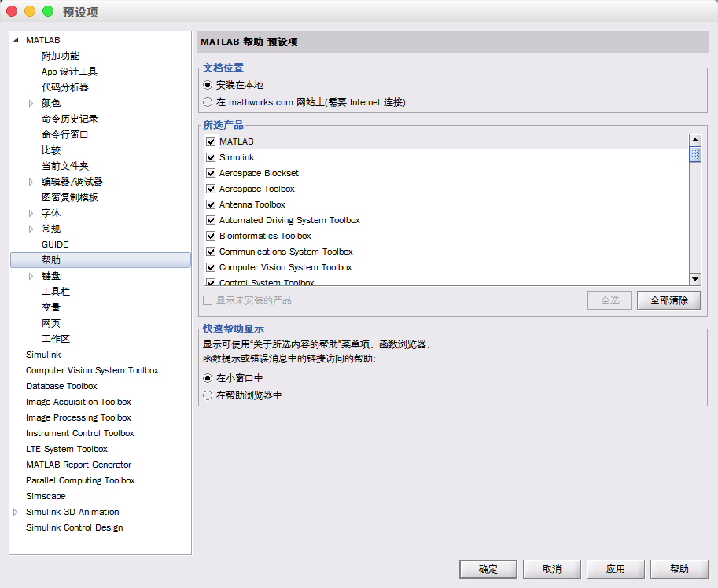Viewport: 718px width, 588px height.
Task: Select 安装在本地 radio option
Action: coord(208,85)
